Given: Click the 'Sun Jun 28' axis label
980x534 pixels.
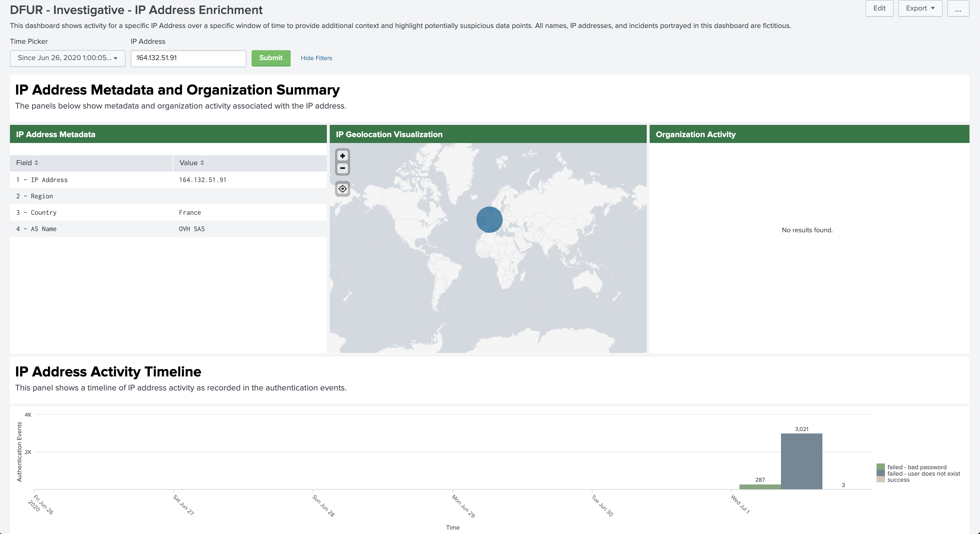Looking at the screenshot, I should pos(323,505).
